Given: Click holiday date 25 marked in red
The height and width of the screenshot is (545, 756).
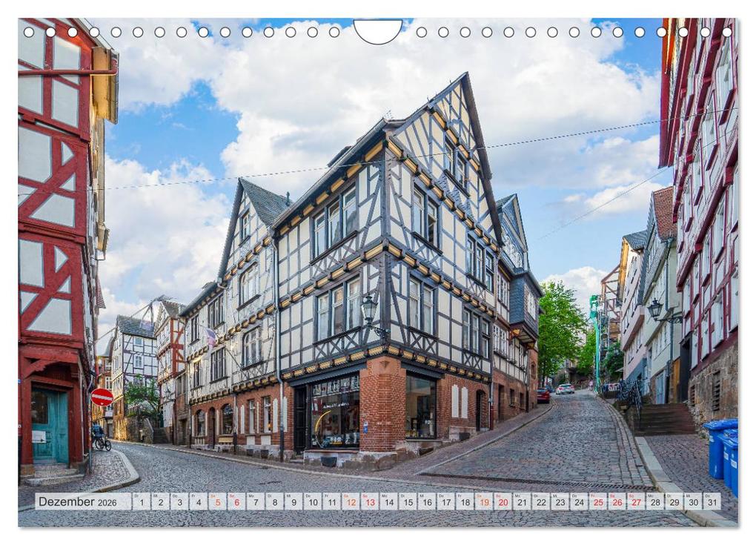Looking at the screenshot, I should tap(598, 501).
